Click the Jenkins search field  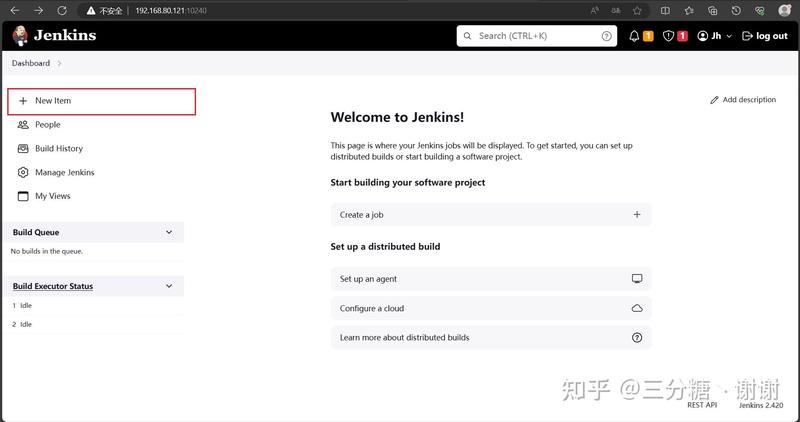(537, 36)
